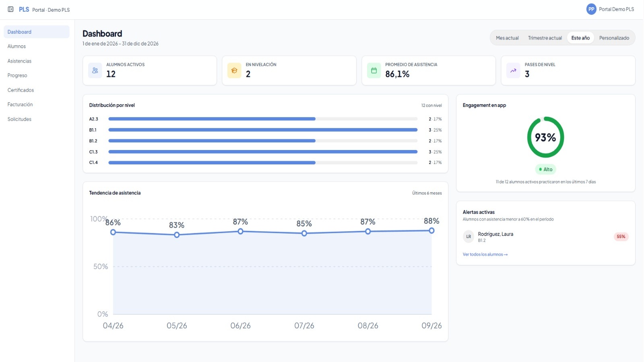Click the 05/26 data point at 83%

pos(177,235)
